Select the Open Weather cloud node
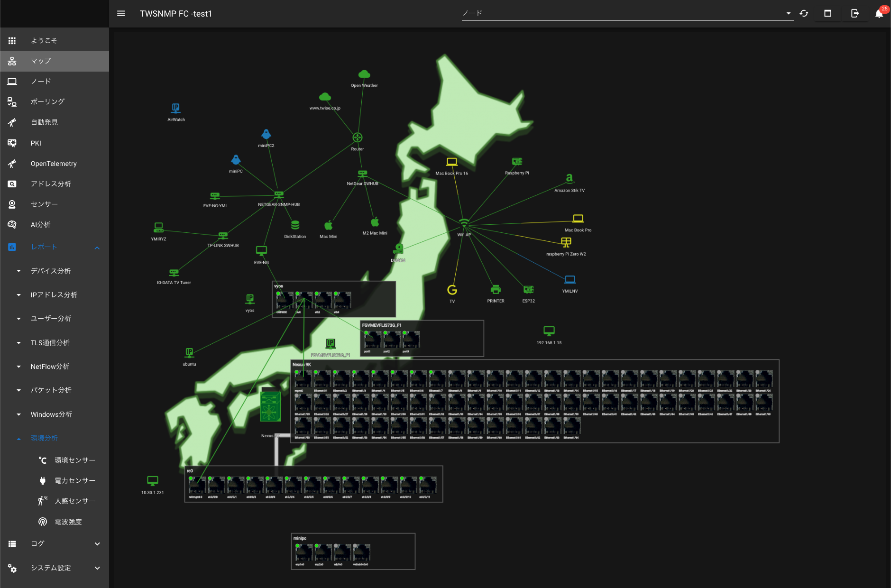The image size is (891, 588). tap(364, 74)
